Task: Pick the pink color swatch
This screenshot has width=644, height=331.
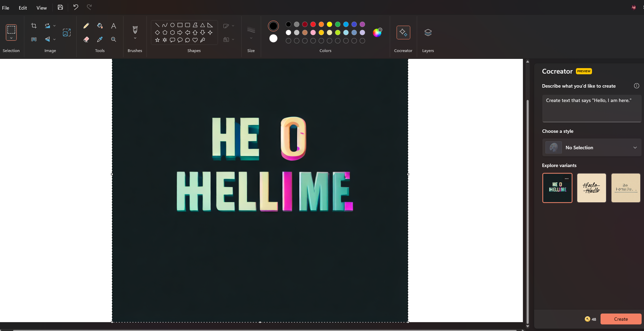Action: (x=313, y=33)
